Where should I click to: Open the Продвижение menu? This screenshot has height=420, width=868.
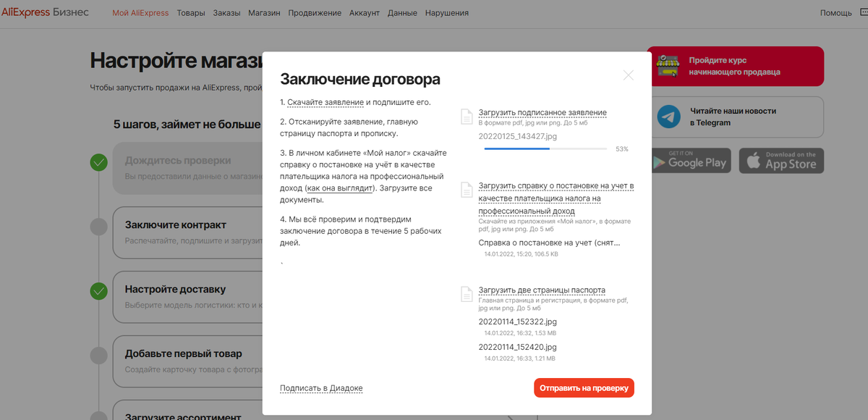pos(315,13)
